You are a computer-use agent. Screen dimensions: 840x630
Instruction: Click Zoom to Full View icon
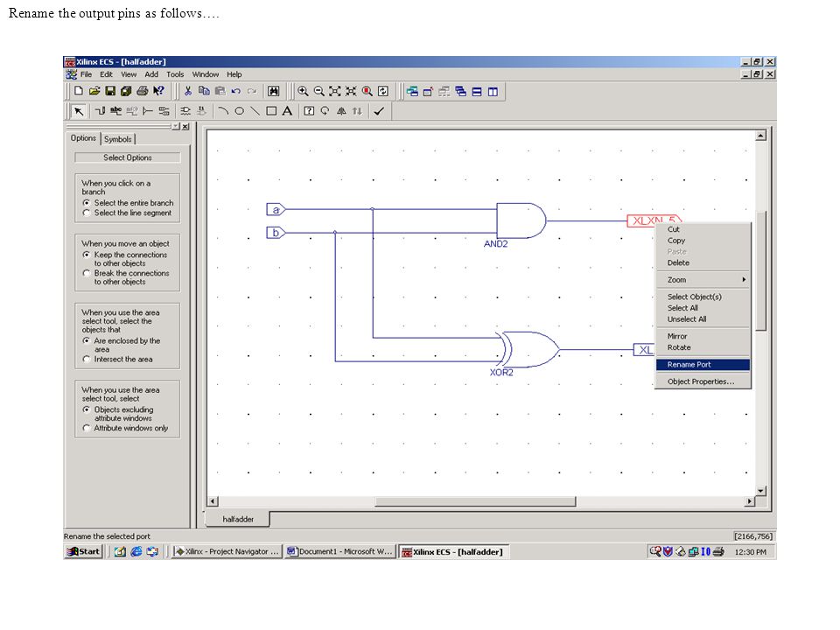click(335, 91)
